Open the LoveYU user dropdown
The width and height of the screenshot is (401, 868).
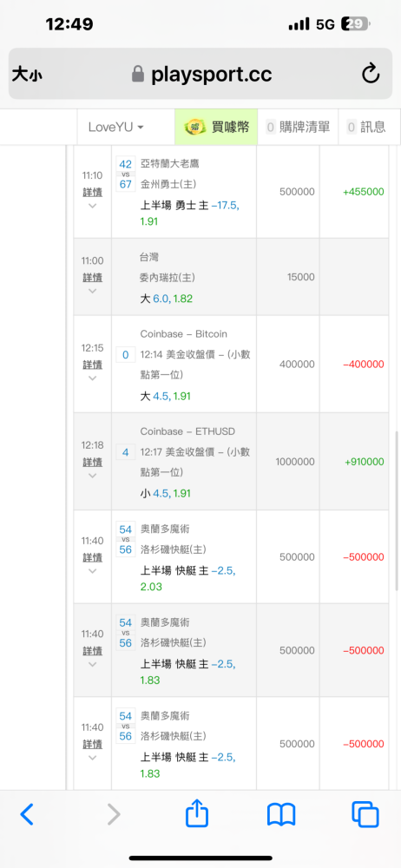pos(115,127)
